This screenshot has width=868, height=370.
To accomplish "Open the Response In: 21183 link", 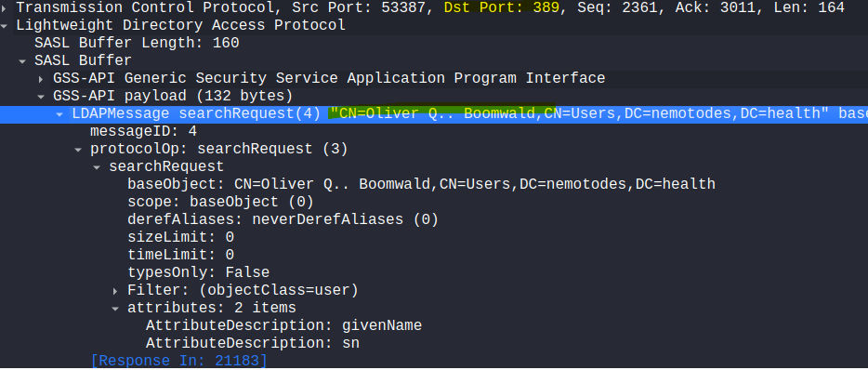I will 178,361.
